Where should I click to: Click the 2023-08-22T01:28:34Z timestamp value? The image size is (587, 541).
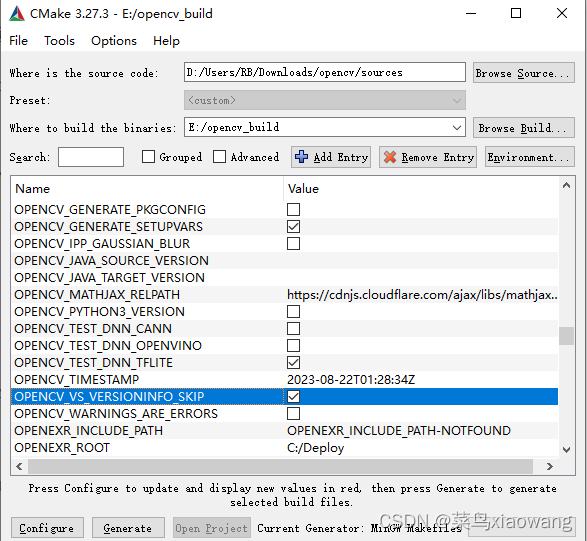[x=351, y=380]
